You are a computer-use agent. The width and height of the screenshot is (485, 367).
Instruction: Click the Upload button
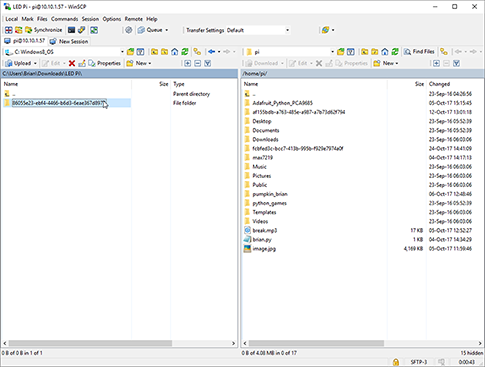[x=18, y=63]
